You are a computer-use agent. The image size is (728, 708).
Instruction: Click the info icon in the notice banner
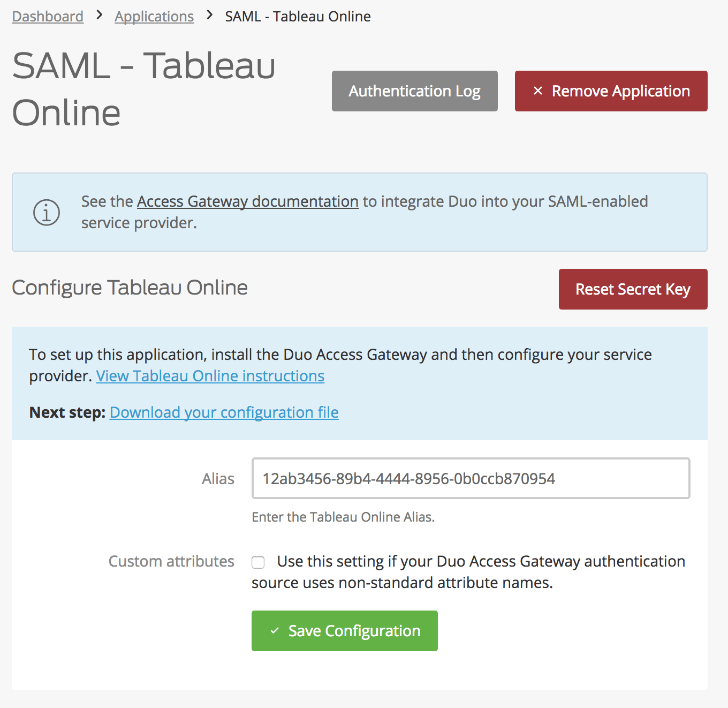[x=46, y=212]
